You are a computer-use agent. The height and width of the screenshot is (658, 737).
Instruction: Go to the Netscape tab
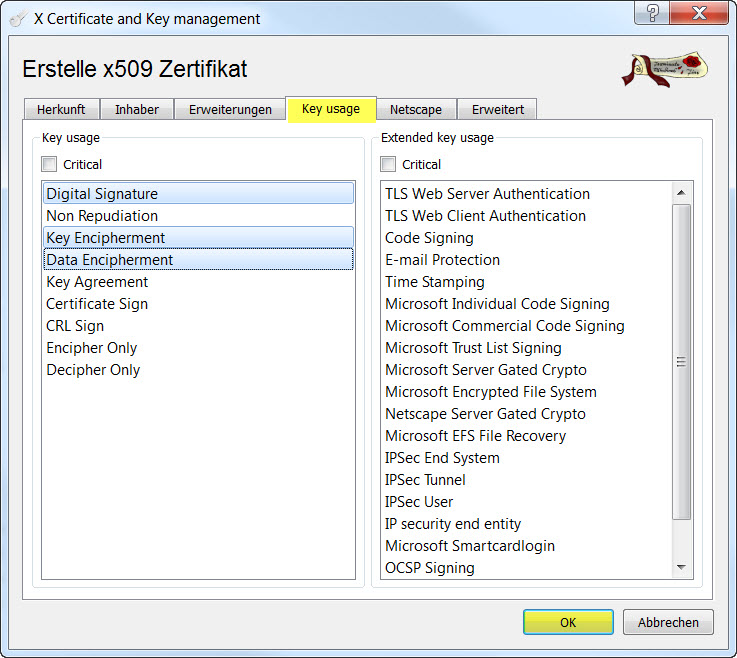click(416, 109)
